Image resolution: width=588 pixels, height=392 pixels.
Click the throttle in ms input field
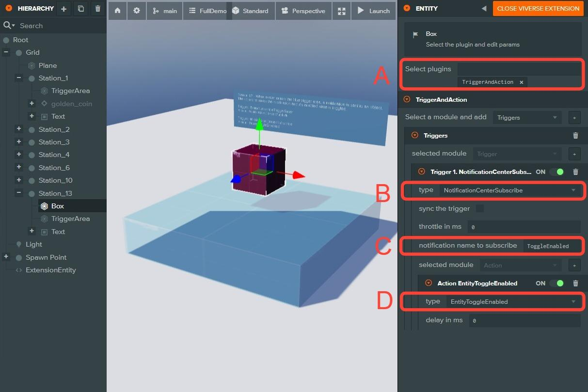tap(524, 227)
